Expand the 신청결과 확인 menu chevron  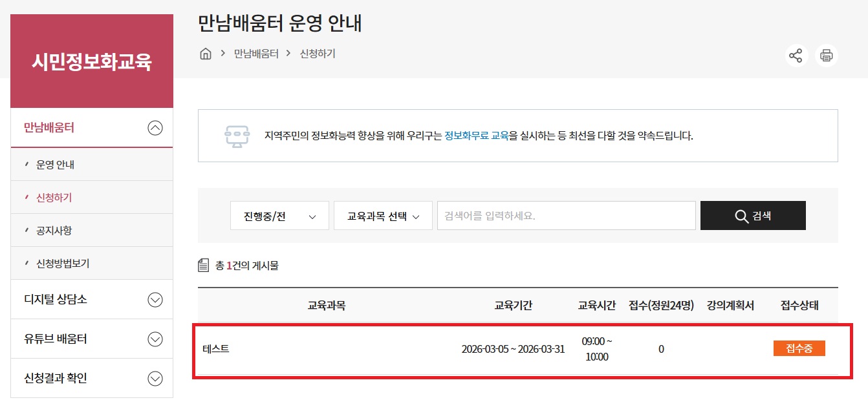click(x=155, y=379)
